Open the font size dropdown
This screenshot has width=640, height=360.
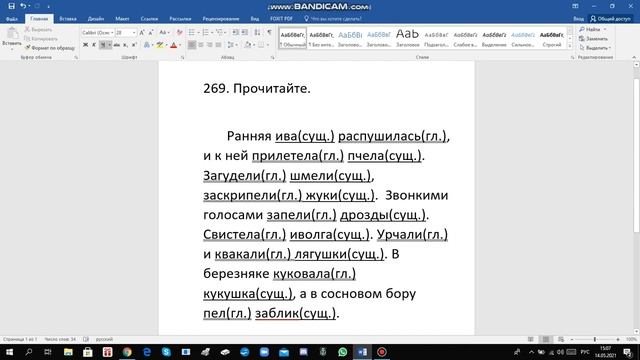[134, 33]
